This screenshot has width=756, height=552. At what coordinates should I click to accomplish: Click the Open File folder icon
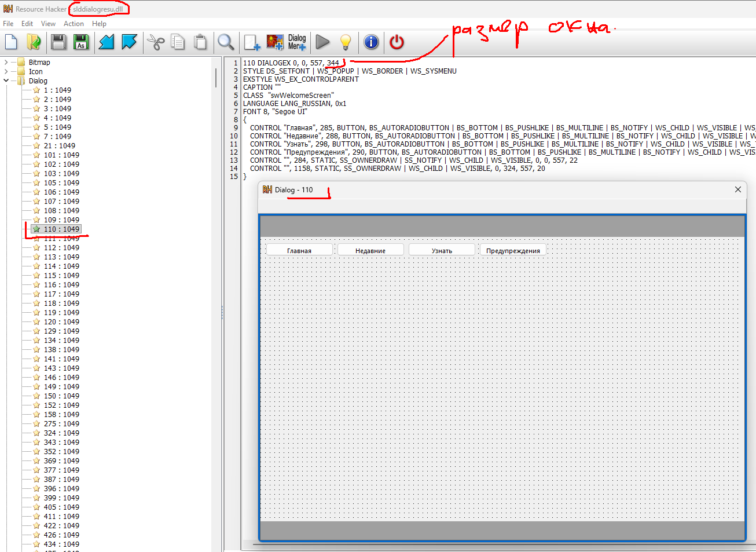(34, 42)
